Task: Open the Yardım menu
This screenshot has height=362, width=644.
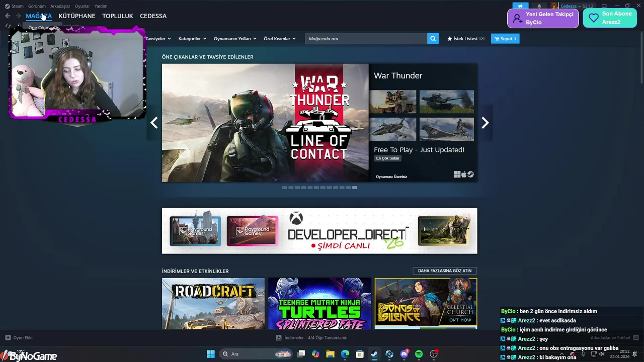Action: [x=101, y=6]
